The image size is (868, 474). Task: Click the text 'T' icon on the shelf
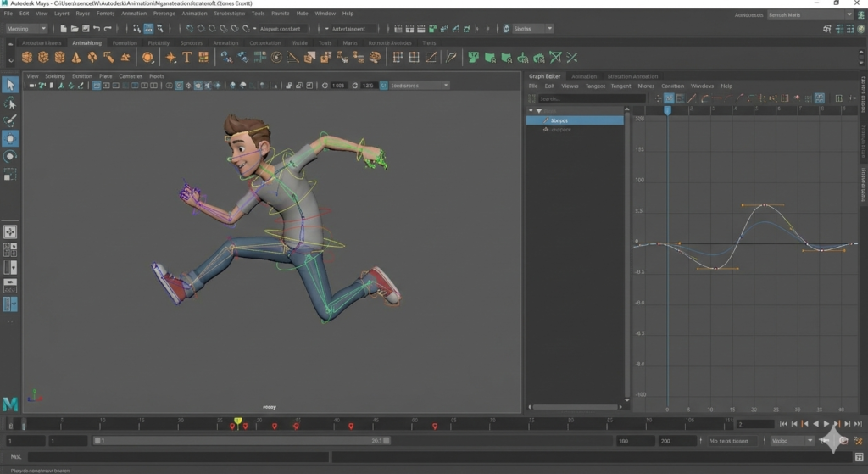coord(187,58)
